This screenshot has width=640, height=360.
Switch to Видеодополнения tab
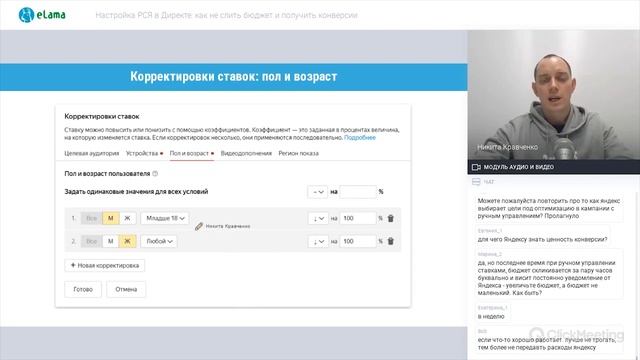pos(246,153)
